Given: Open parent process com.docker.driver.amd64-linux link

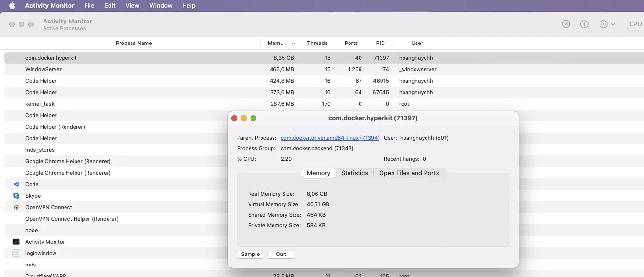Looking at the screenshot, I should (330, 138).
